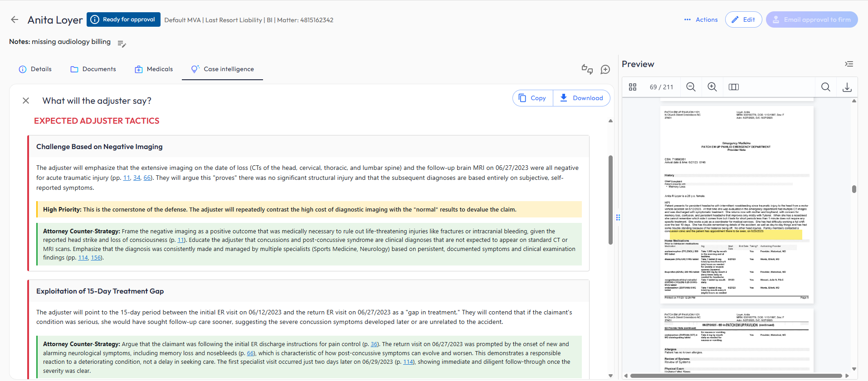
Task: Open page 66 link in Negative Imaging paragraph
Action: pos(147,178)
